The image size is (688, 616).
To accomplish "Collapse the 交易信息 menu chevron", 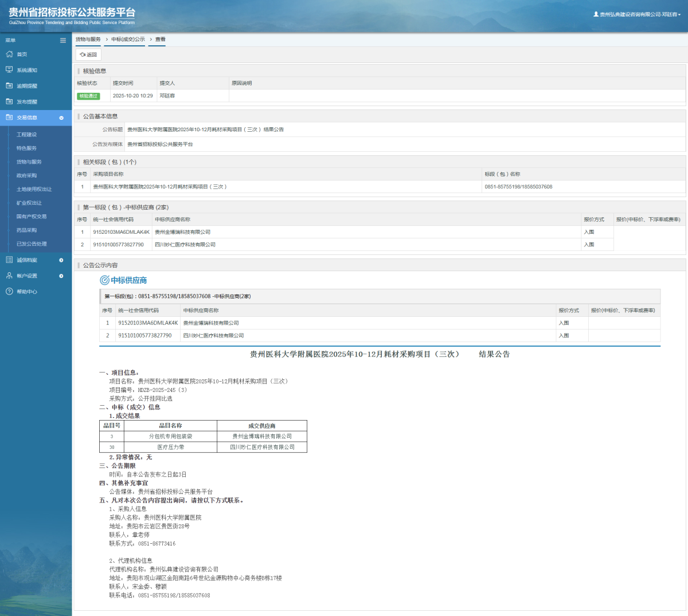I will click(x=61, y=117).
